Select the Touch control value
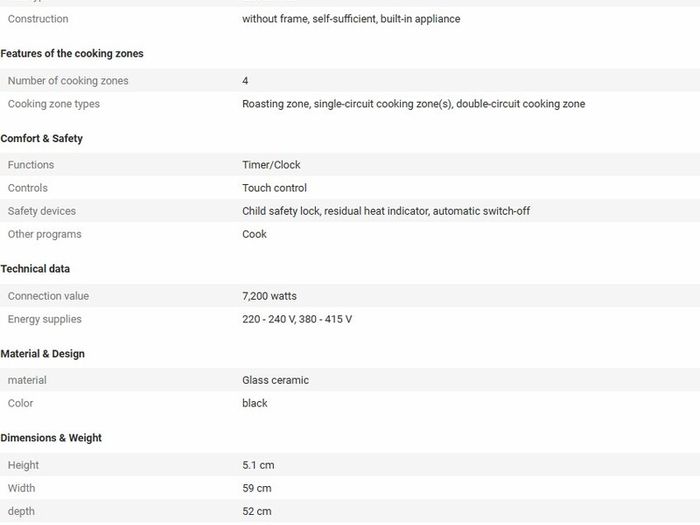This screenshot has width=700, height=525. click(274, 188)
